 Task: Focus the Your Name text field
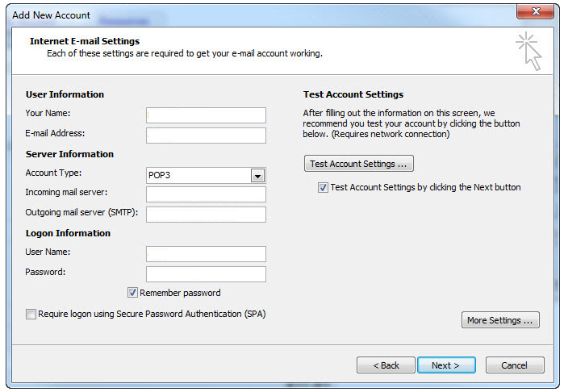click(206, 115)
